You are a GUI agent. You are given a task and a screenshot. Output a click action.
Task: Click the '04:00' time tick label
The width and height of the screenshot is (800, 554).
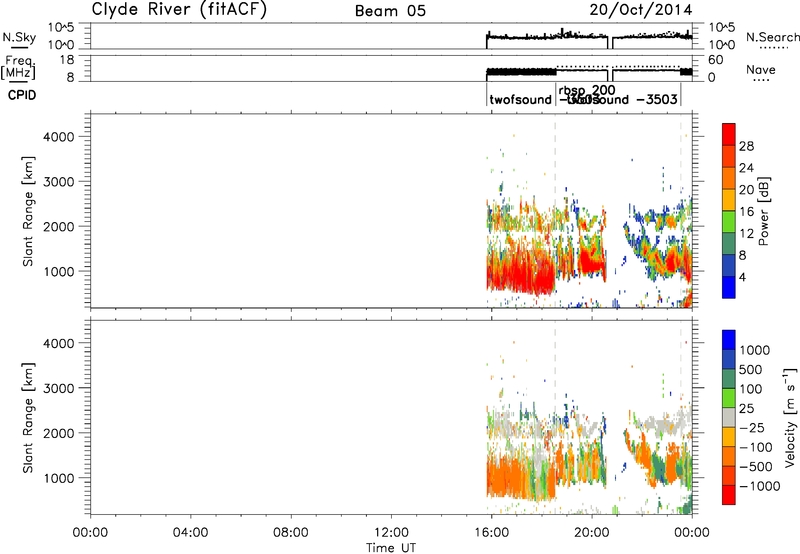pos(190,533)
